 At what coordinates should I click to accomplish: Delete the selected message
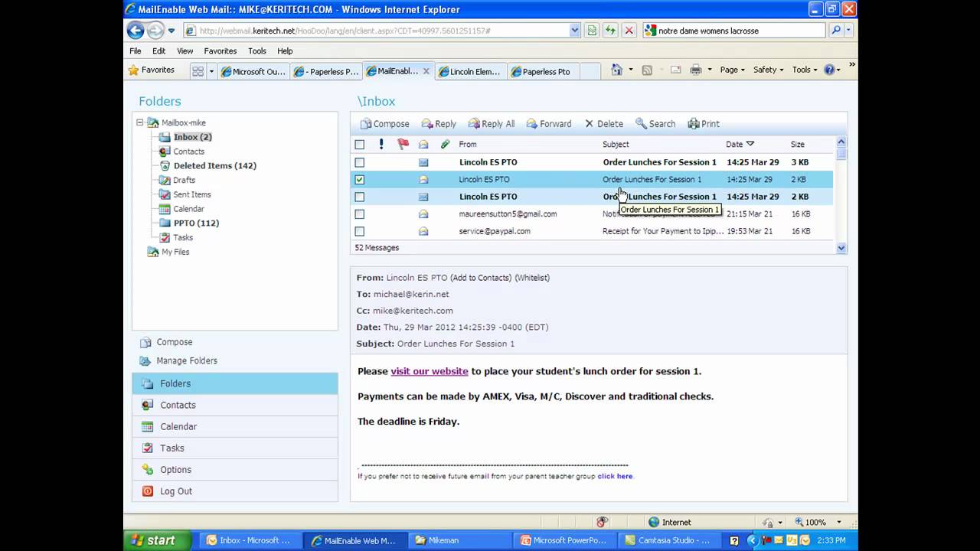[x=603, y=124]
